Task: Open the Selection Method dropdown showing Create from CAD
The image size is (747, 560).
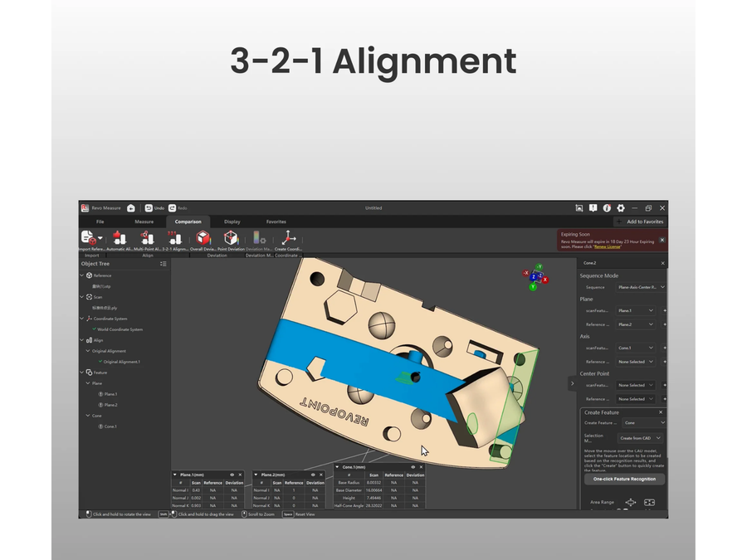Action: tap(641, 438)
